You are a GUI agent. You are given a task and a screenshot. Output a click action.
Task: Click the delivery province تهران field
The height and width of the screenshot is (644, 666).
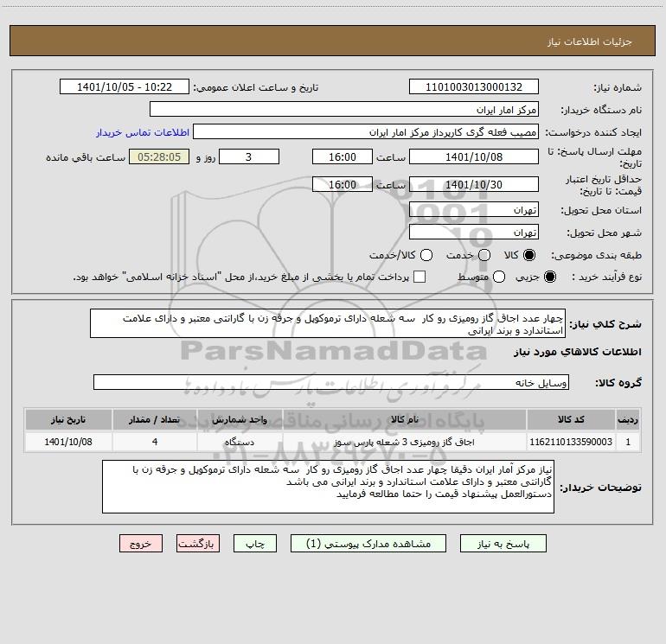pos(474,209)
